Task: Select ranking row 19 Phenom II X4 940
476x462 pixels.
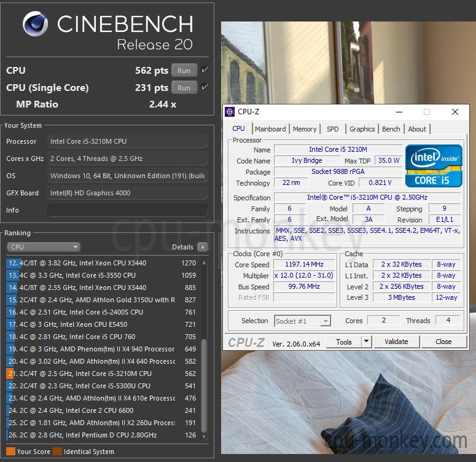Action: coord(103,349)
